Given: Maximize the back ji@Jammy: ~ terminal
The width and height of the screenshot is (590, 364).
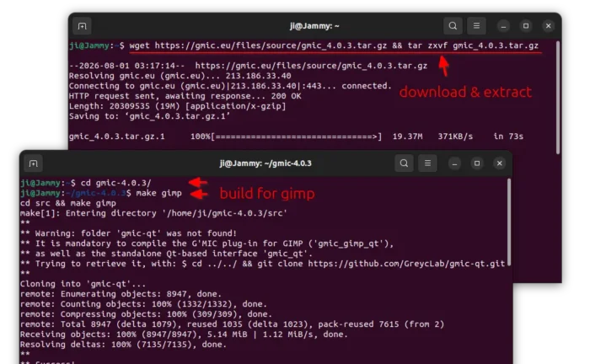Looking at the screenshot, I should tap(526, 26).
